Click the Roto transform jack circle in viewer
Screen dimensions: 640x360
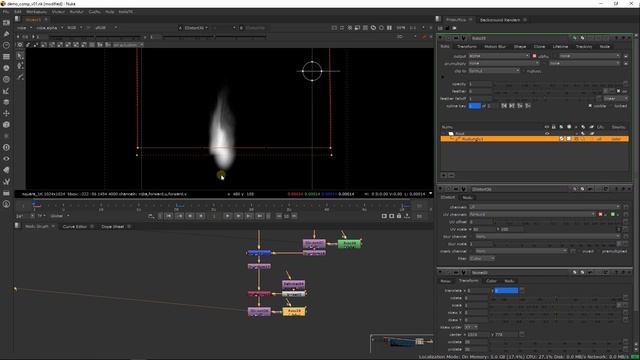point(312,71)
